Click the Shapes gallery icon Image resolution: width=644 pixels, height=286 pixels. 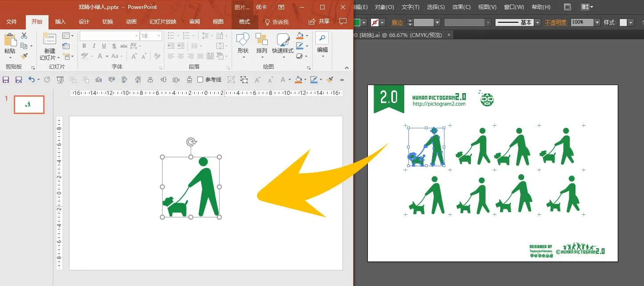click(x=243, y=40)
